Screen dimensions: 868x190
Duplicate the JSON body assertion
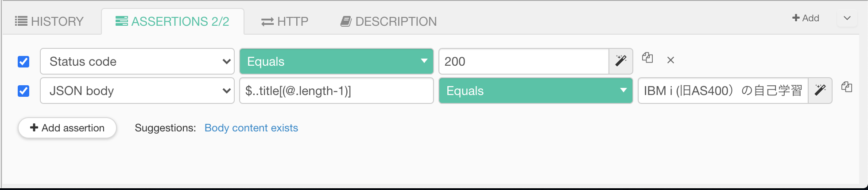coord(847,87)
